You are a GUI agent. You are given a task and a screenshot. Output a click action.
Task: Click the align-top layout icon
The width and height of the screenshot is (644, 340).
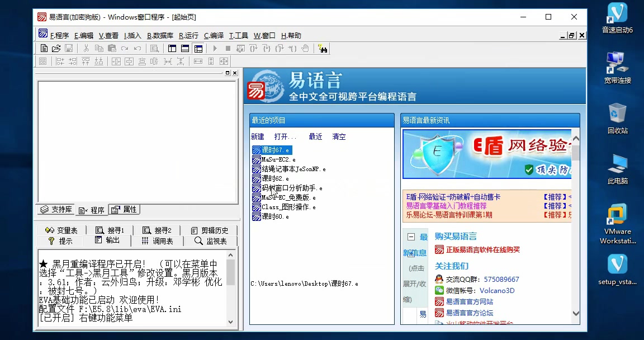click(x=86, y=62)
